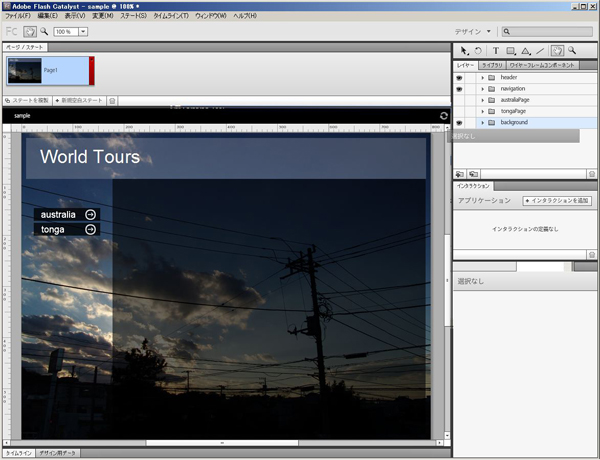
Task: Click the navigation folder icon
Action: coord(492,89)
